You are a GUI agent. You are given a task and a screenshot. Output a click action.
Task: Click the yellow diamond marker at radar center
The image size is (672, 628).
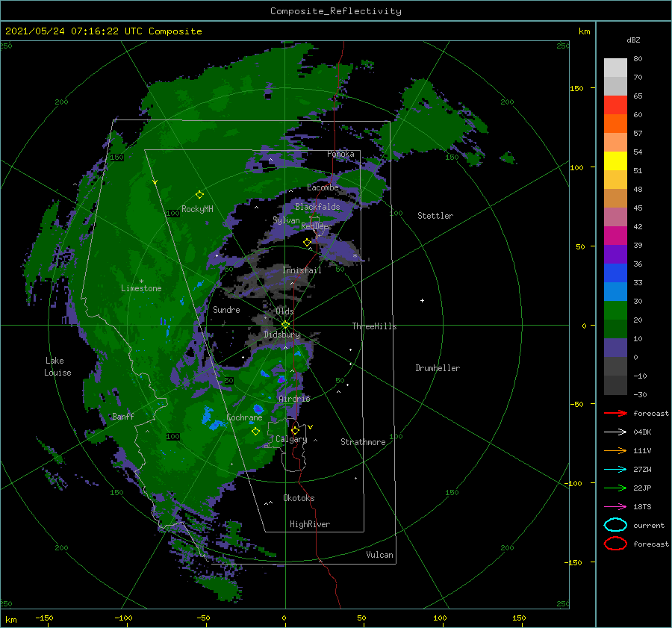coord(285,325)
